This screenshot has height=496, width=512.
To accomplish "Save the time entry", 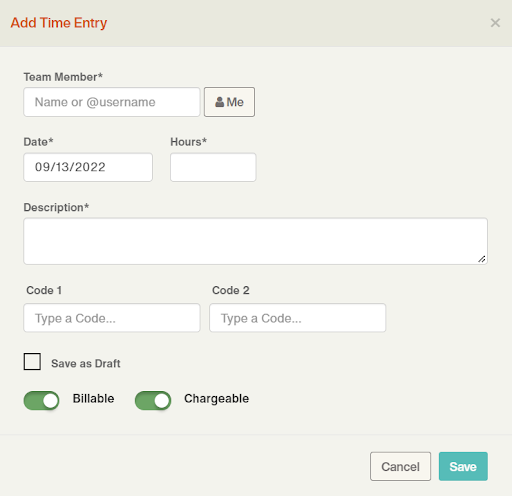I will [x=463, y=466].
